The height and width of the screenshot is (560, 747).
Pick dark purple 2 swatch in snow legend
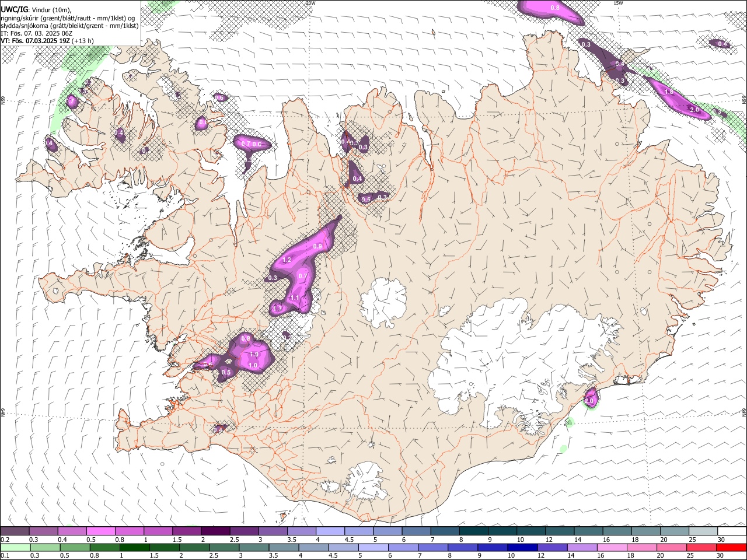click(215, 531)
